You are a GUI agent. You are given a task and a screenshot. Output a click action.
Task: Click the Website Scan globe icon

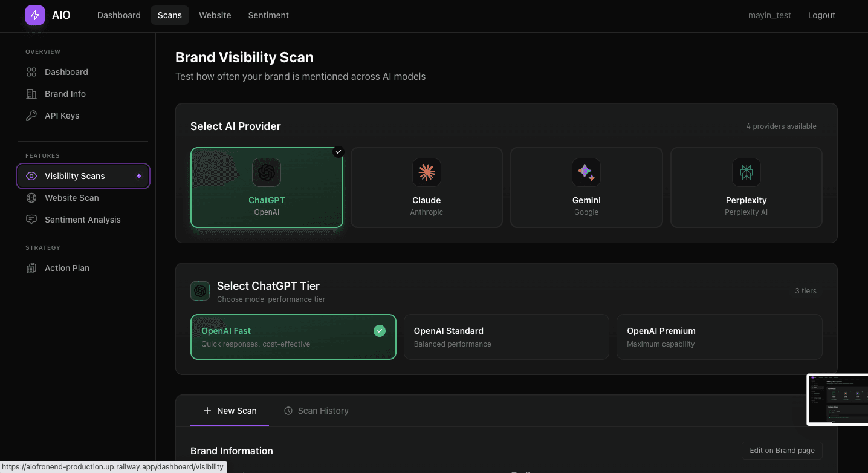(31, 198)
